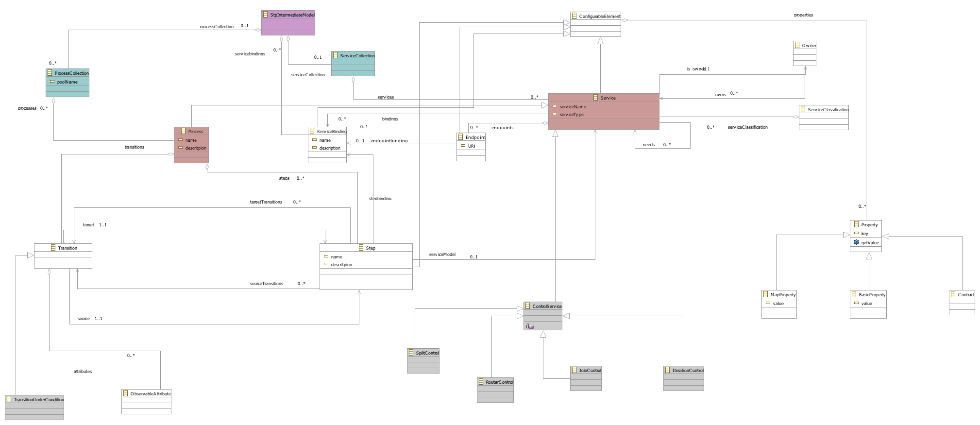Click the Step class icon

(x=361, y=248)
